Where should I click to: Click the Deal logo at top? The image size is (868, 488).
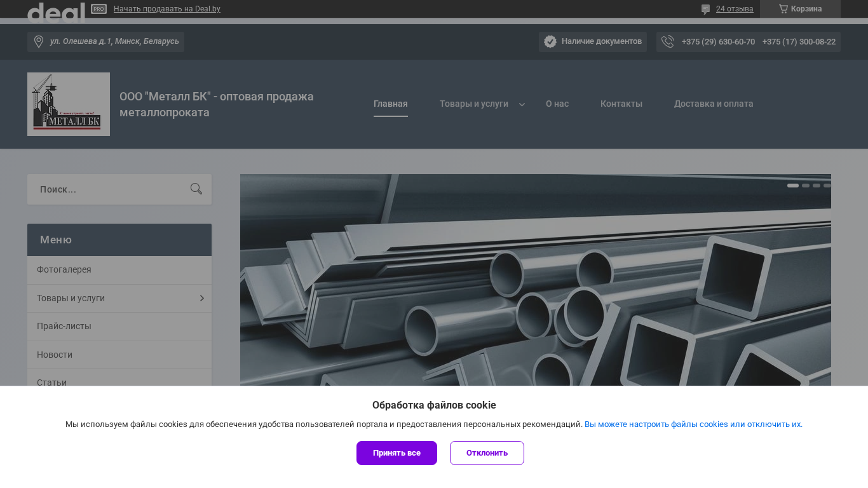coord(56,11)
